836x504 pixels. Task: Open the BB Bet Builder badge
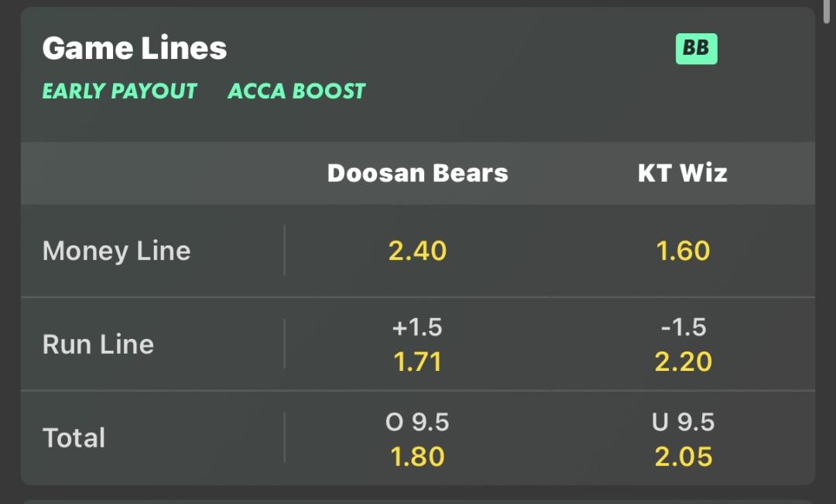[697, 49]
